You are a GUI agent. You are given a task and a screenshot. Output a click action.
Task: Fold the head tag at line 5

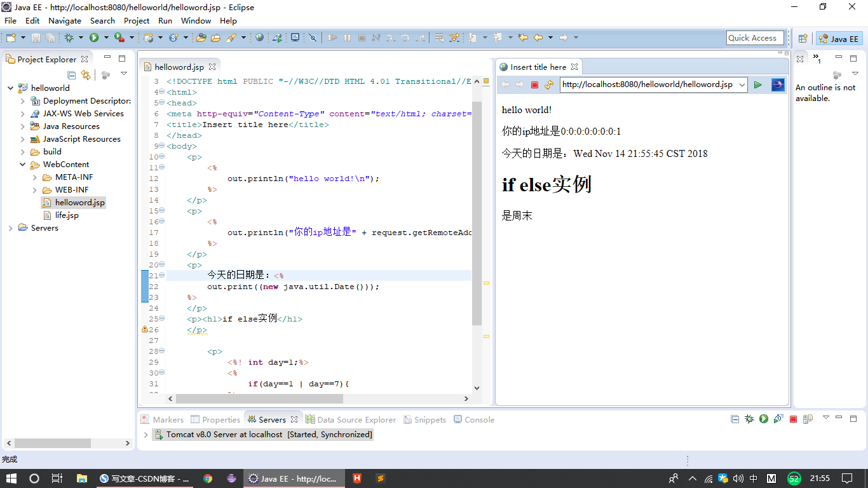pyautogui.click(x=161, y=102)
